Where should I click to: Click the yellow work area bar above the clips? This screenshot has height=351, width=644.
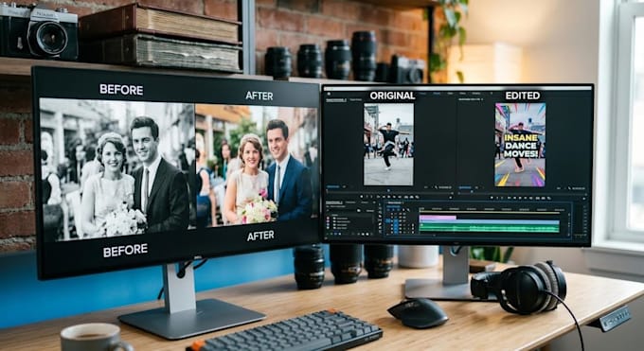490,212
